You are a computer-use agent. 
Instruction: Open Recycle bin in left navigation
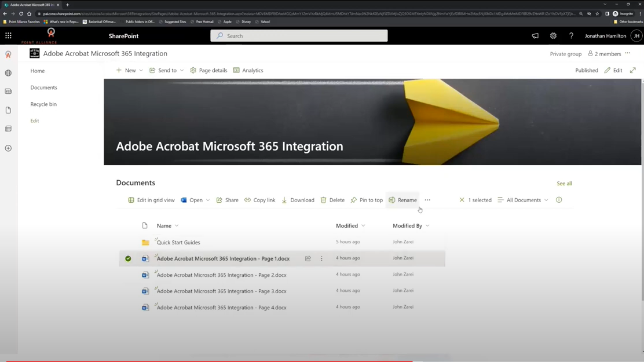[43, 104]
